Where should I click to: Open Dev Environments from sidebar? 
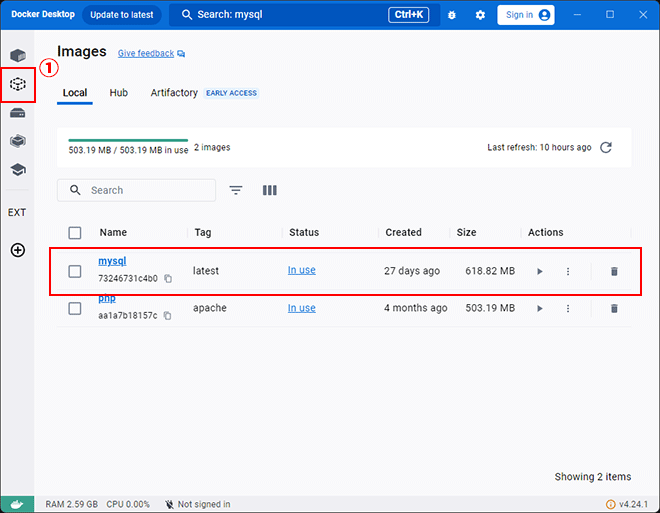coord(18,141)
